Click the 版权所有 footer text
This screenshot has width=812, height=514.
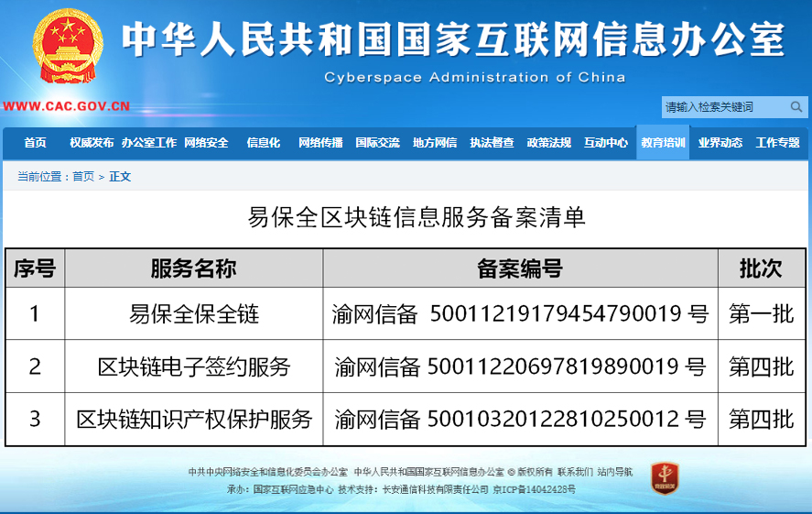pyautogui.click(x=535, y=472)
